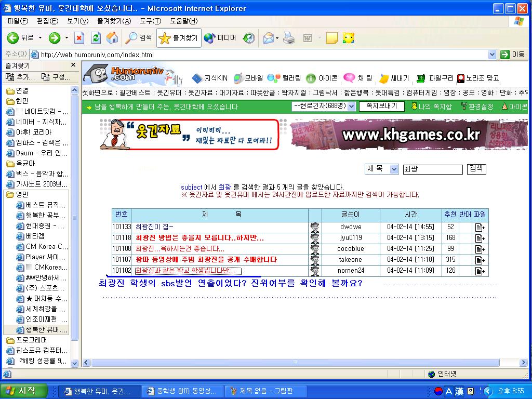The width and height of the screenshot is (532, 399).
Task: Go to the Home page icon
Action: (x=112, y=37)
